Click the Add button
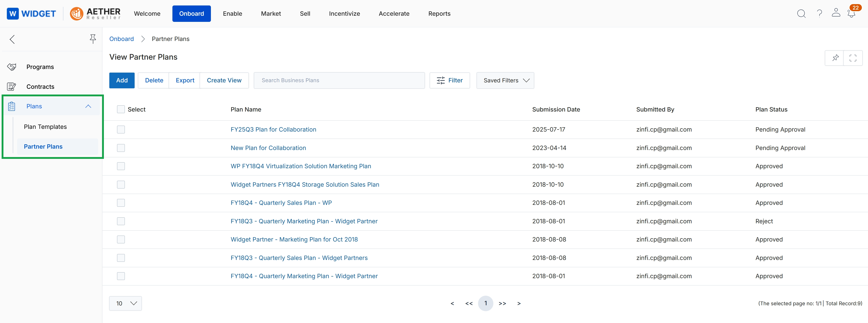This screenshot has height=323, width=868. coord(122,81)
